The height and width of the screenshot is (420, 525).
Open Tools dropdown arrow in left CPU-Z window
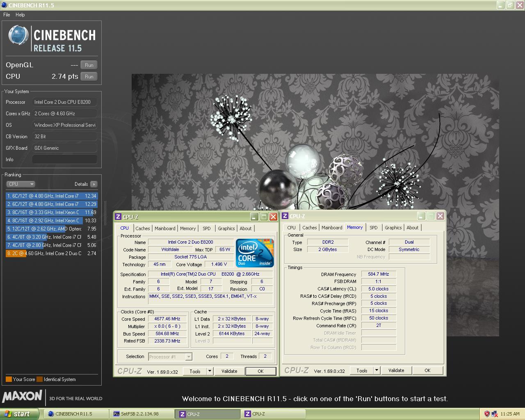[210, 371]
